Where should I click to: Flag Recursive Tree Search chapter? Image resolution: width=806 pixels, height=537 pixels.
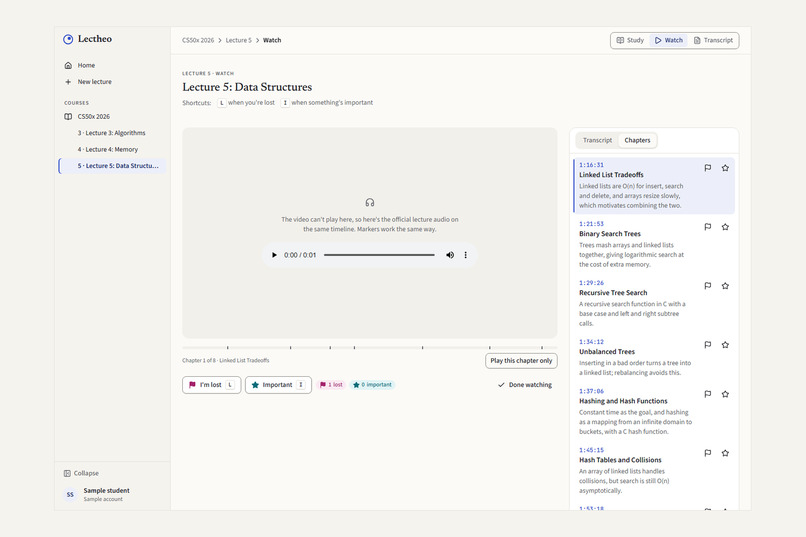[708, 286]
